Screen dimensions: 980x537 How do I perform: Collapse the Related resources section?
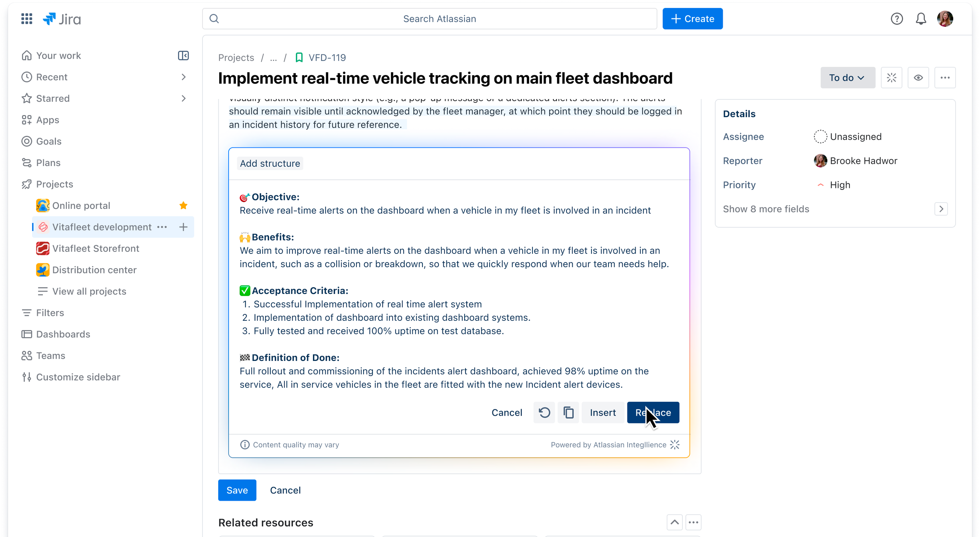[x=674, y=522]
